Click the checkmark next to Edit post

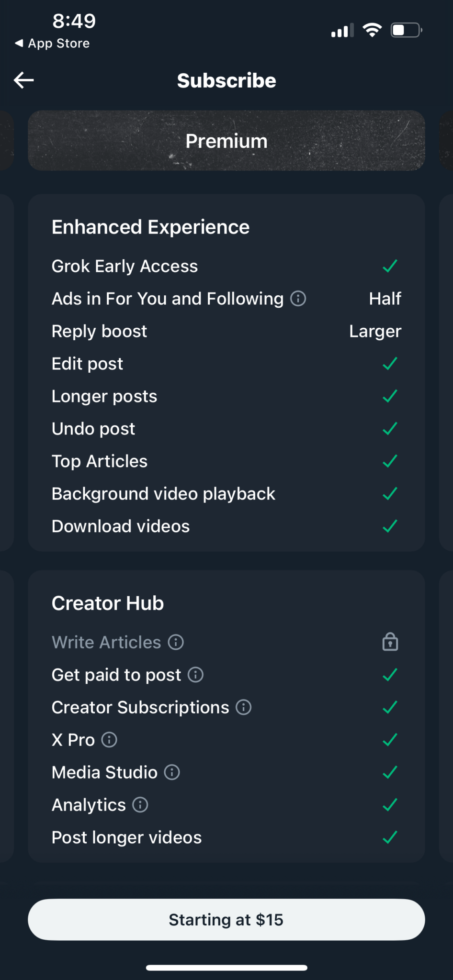click(390, 363)
